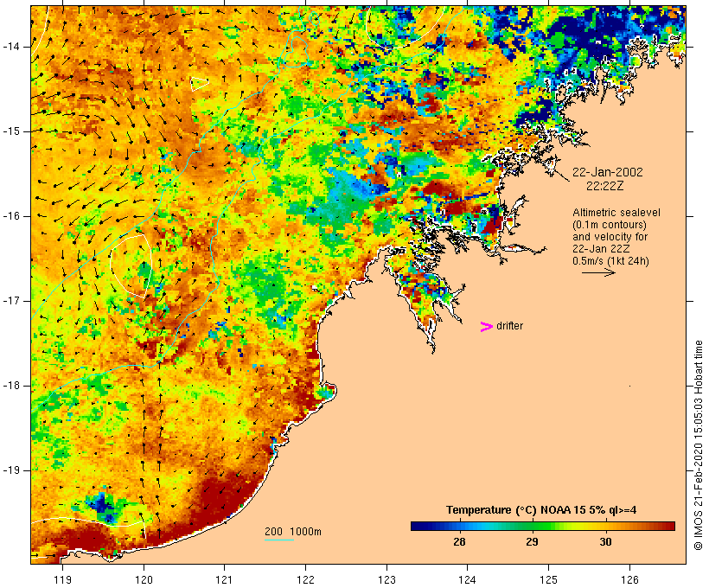Click the IMOS copyright timestamp text

(698, 445)
